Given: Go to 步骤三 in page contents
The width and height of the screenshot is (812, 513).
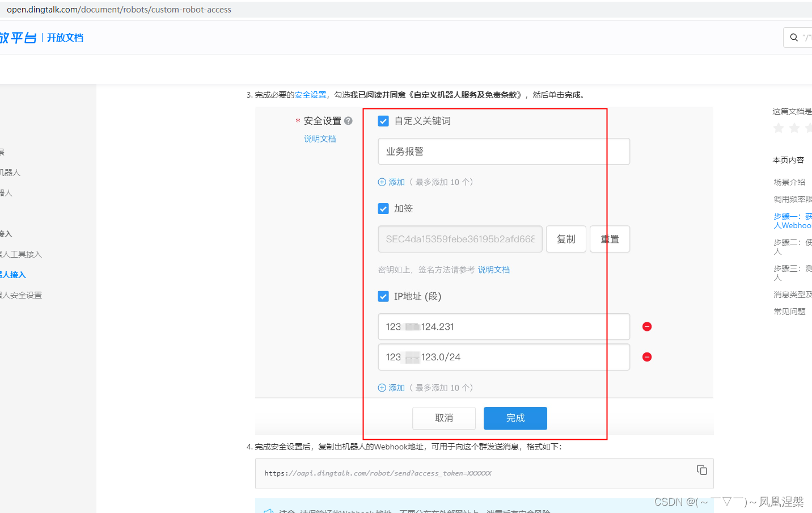Looking at the screenshot, I should [x=793, y=273].
